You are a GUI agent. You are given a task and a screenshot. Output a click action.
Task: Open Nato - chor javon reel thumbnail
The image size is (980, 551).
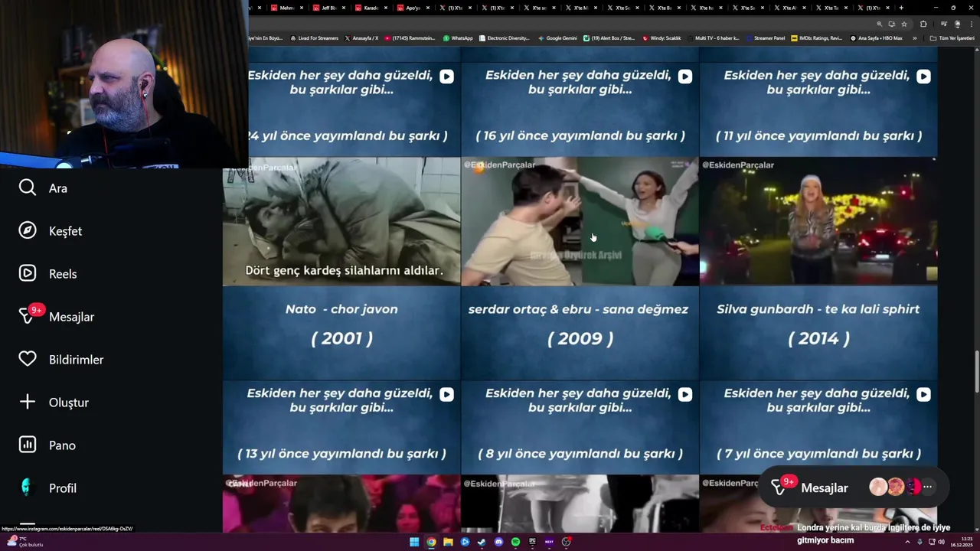pos(341,221)
